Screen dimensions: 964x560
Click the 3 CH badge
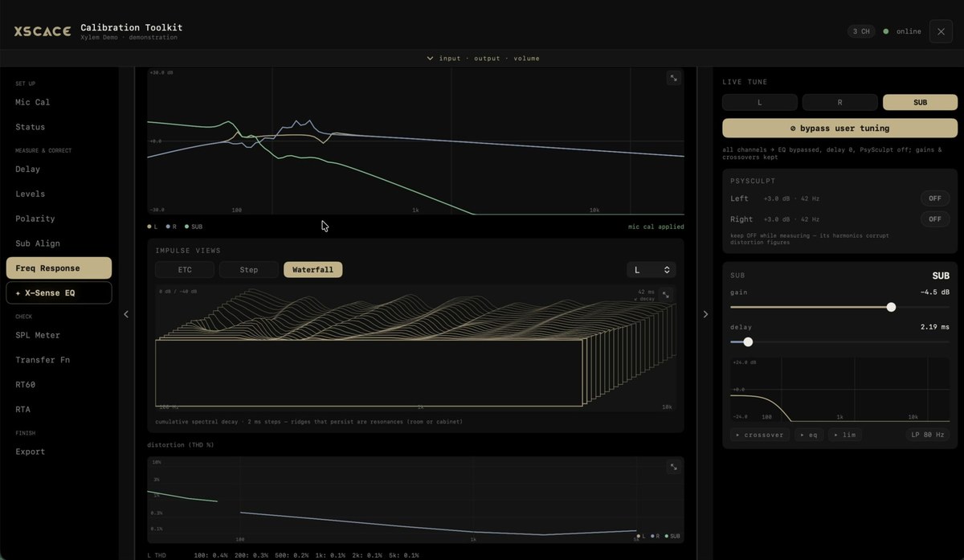tap(861, 31)
